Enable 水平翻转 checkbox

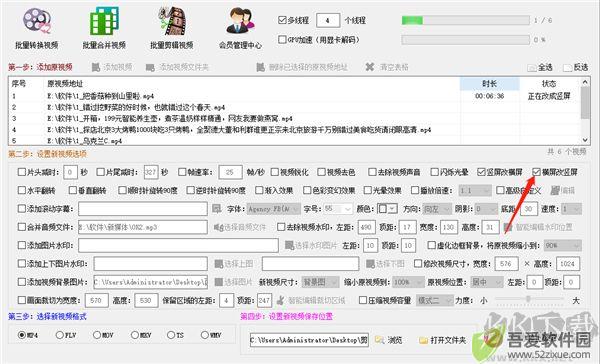[22, 190]
